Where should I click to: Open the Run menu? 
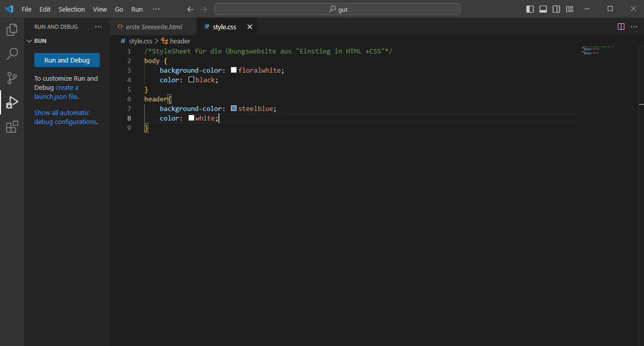coord(137,9)
